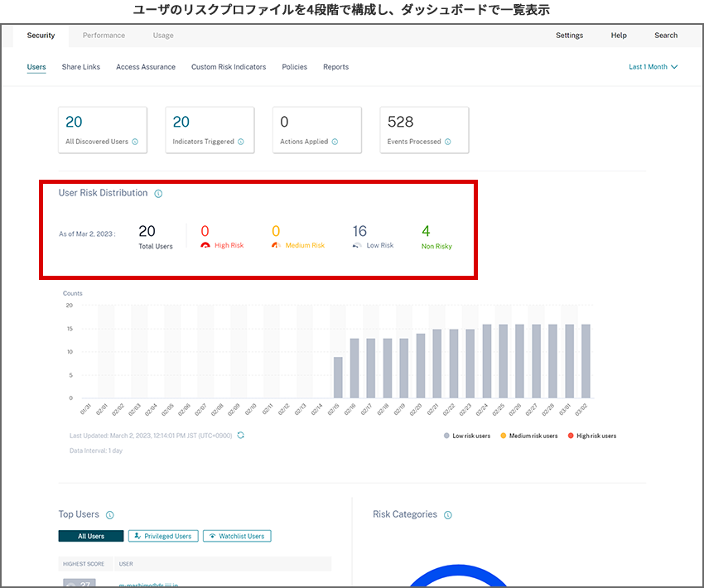Switch to the Performance tab

point(104,36)
